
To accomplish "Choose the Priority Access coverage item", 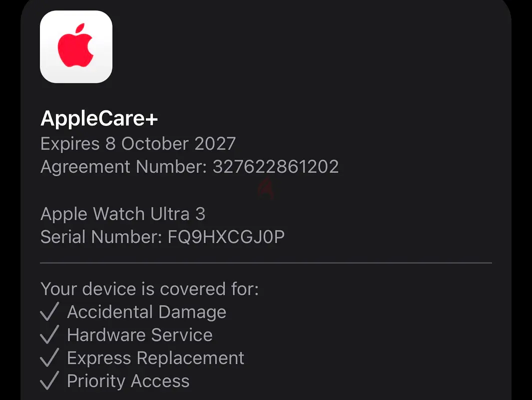I will tap(128, 381).
